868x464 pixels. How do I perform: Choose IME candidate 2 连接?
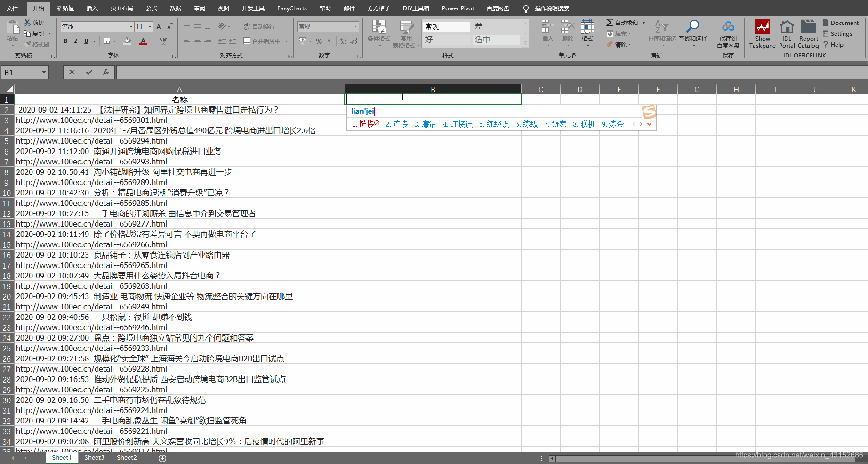(x=396, y=124)
